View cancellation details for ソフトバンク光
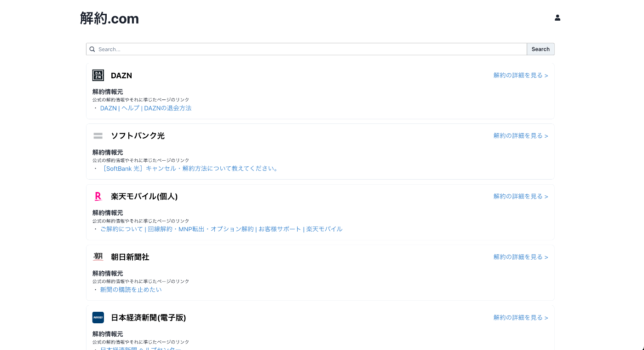 pos(521,136)
